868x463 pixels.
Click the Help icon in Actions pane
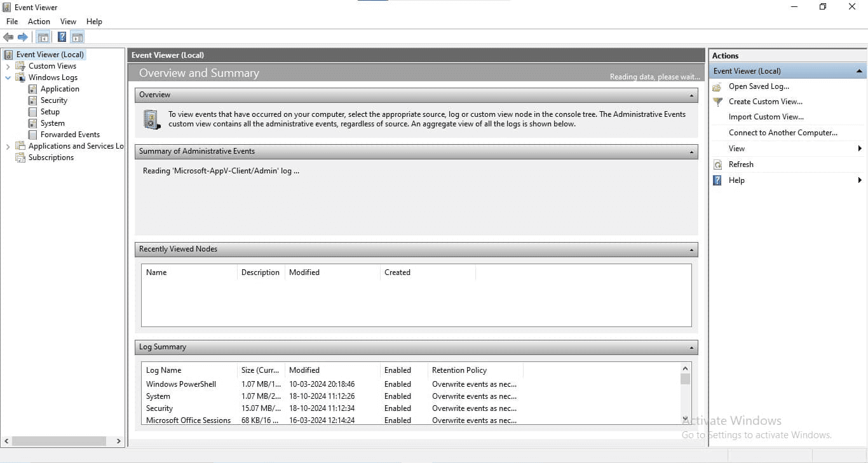(x=717, y=180)
